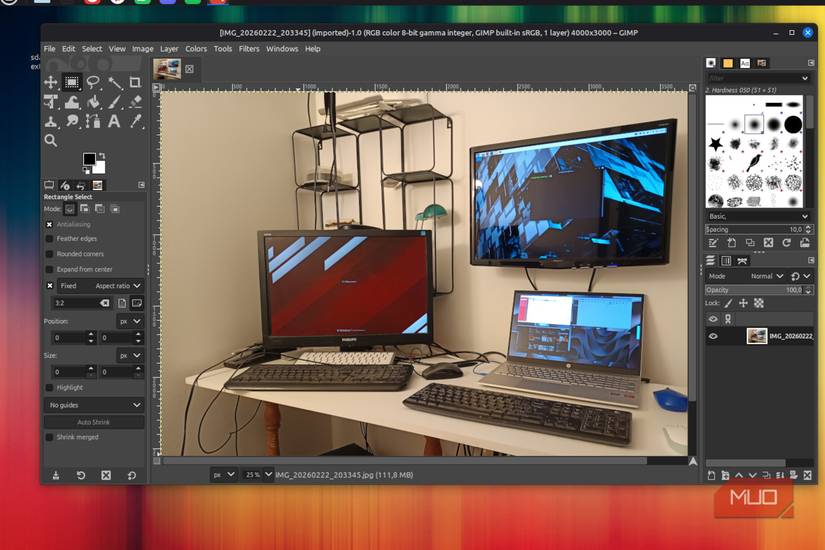The width and height of the screenshot is (825, 550).
Task: Choose Subtract from selection mode
Action: [99, 209]
